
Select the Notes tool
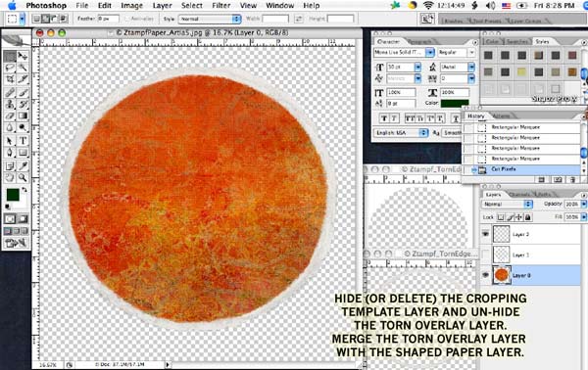10,165
